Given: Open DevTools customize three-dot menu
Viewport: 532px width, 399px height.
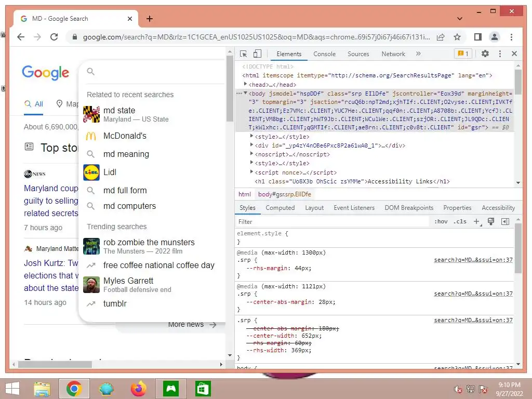Looking at the screenshot, I should coord(500,54).
